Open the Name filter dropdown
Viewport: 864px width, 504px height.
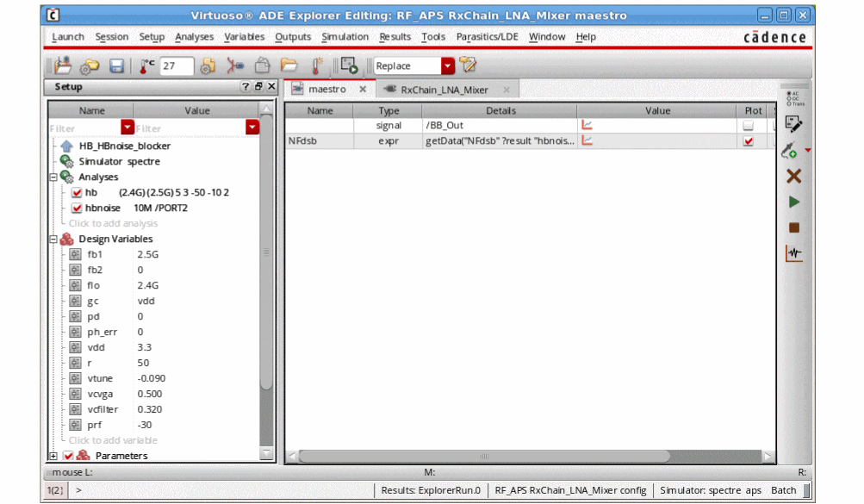pyautogui.click(x=127, y=128)
